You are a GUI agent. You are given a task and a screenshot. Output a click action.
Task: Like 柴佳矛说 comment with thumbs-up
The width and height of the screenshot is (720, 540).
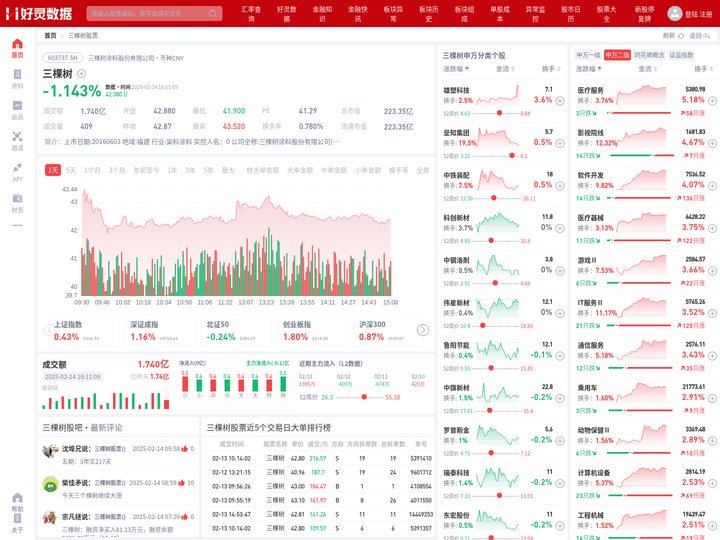coord(181,483)
